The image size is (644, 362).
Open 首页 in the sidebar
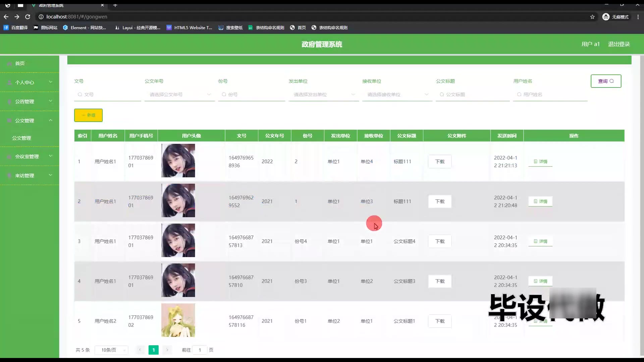point(30,63)
